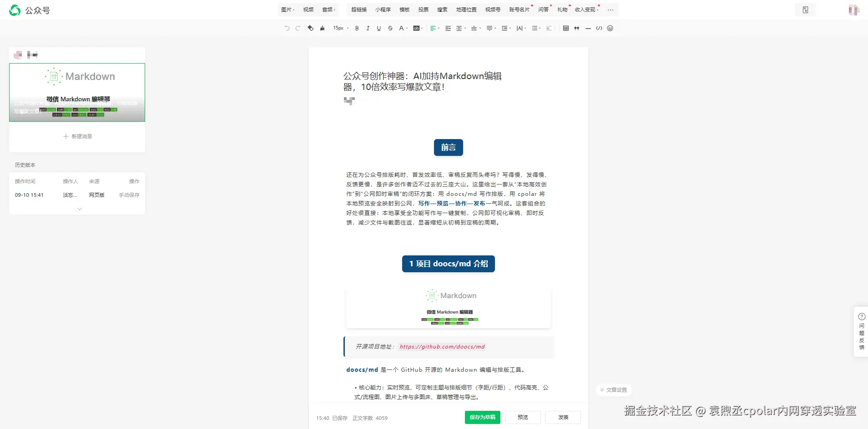
Task: Open the spacing-after-paragraph dropdown
Action: (491, 28)
